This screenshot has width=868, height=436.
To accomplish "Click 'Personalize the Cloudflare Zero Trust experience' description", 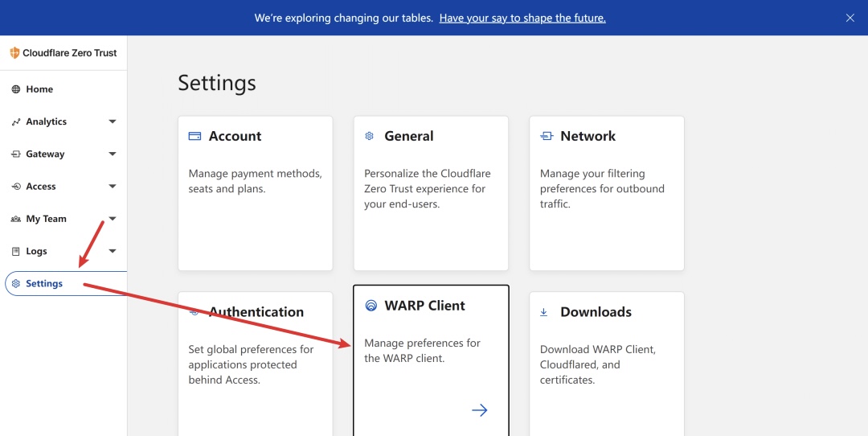I will tap(428, 189).
